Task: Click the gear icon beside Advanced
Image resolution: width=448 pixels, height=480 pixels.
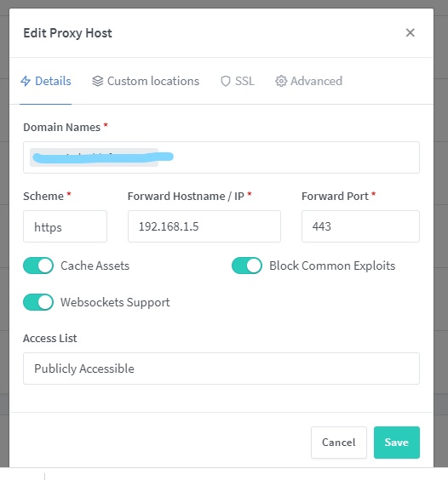Action: 281,81
